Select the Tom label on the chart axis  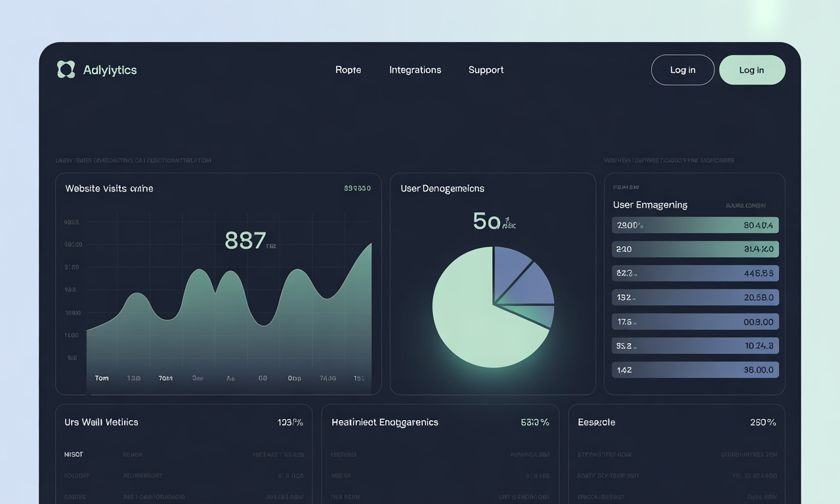click(x=102, y=378)
